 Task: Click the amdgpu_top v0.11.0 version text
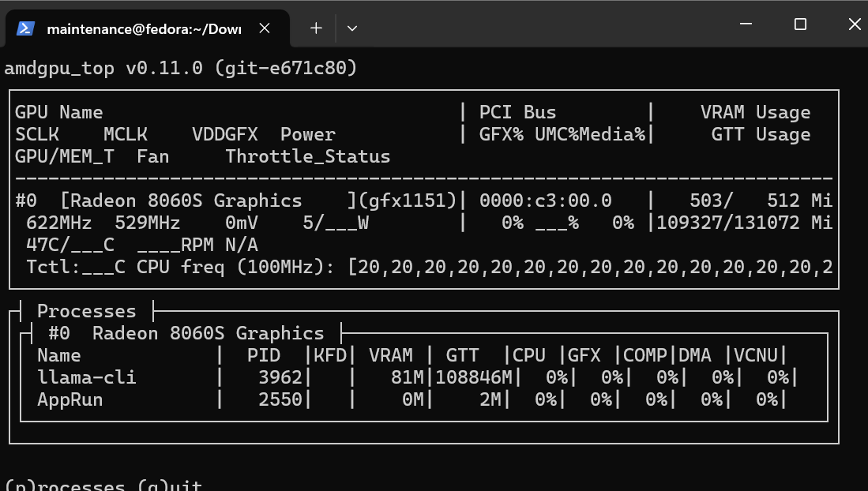tap(181, 68)
